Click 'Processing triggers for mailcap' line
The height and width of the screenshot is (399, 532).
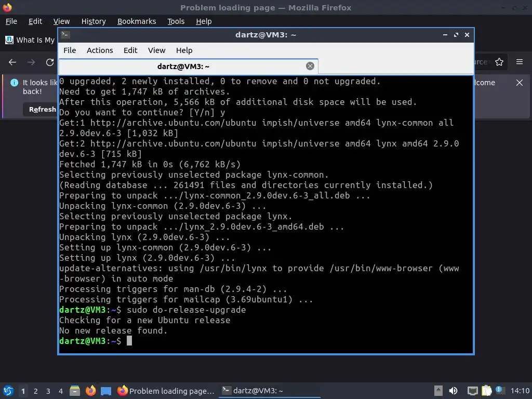186,299
